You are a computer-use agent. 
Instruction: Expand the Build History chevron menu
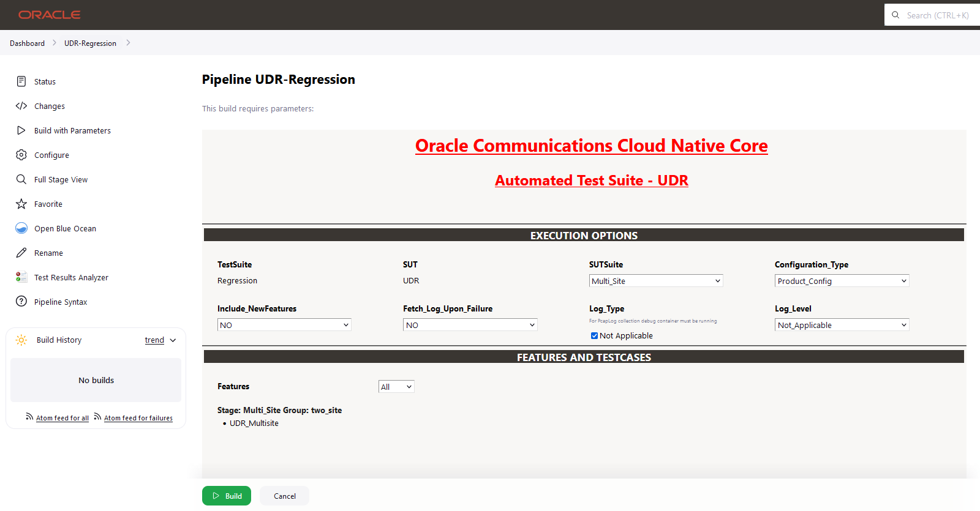tap(173, 340)
